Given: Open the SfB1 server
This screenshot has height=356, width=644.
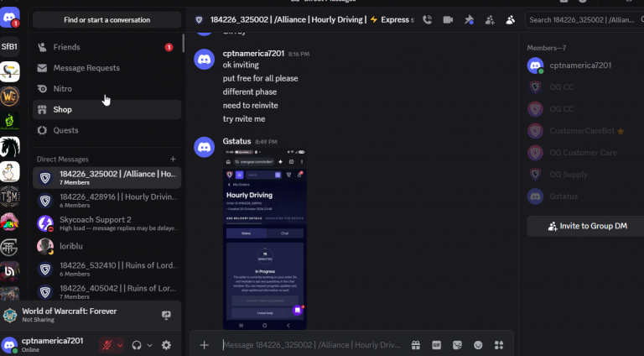Looking at the screenshot, I should (9, 46).
